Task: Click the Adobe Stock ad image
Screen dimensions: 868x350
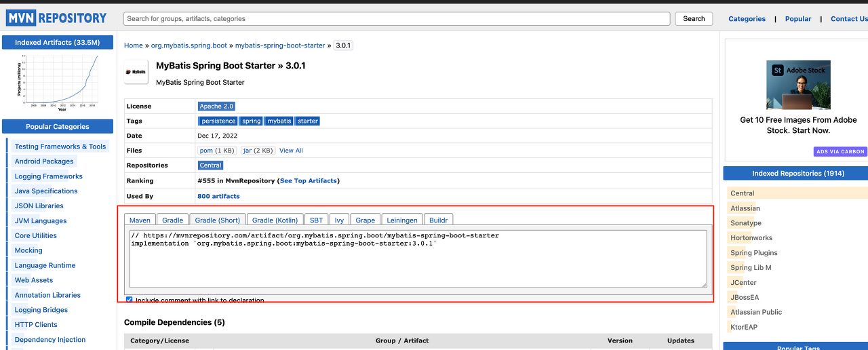Action: pyautogui.click(x=798, y=85)
